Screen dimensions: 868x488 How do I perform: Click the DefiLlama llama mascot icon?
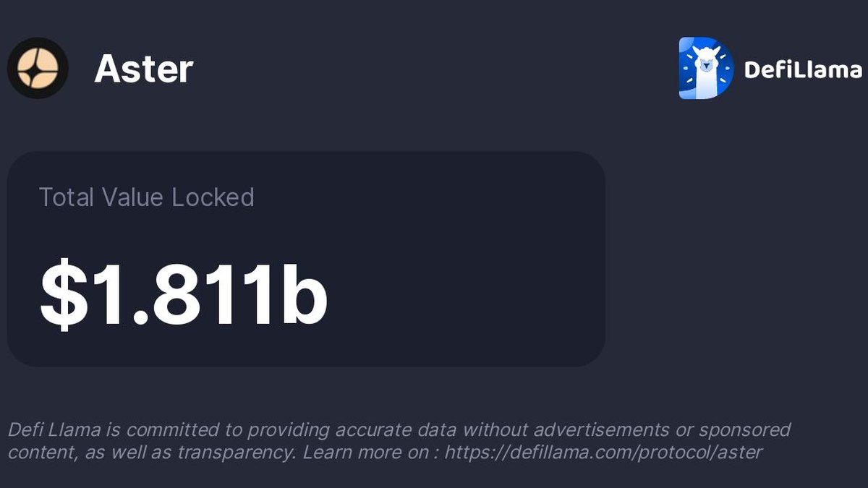tap(705, 68)
